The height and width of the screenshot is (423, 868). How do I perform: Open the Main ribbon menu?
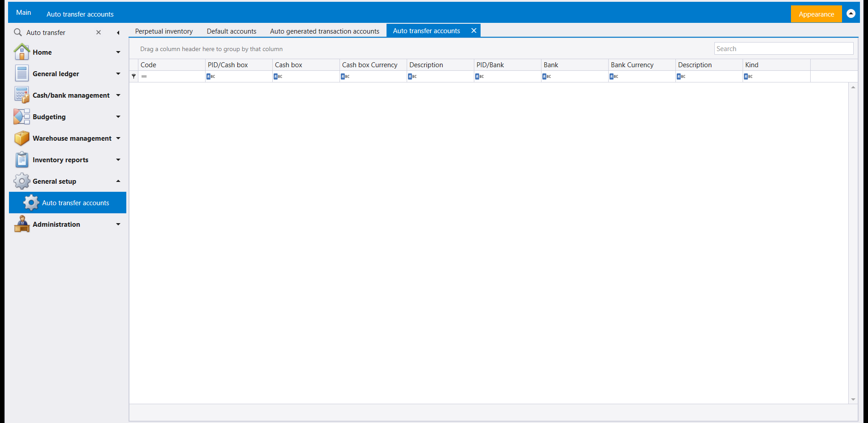click(24, 13)
